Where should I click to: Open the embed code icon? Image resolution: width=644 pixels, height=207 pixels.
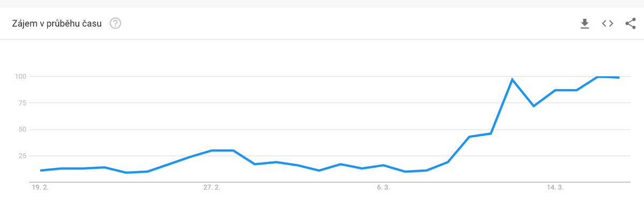click(x=608, y=24)
